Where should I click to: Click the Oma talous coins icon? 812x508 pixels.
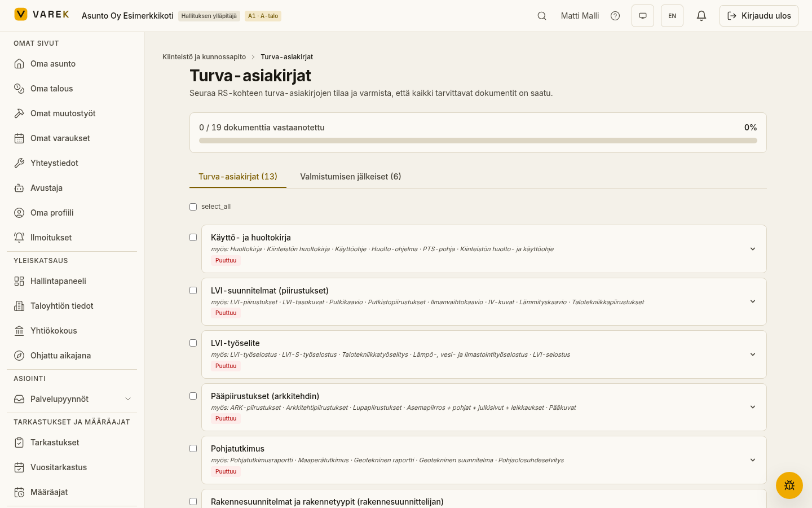(x=19, y=89)
